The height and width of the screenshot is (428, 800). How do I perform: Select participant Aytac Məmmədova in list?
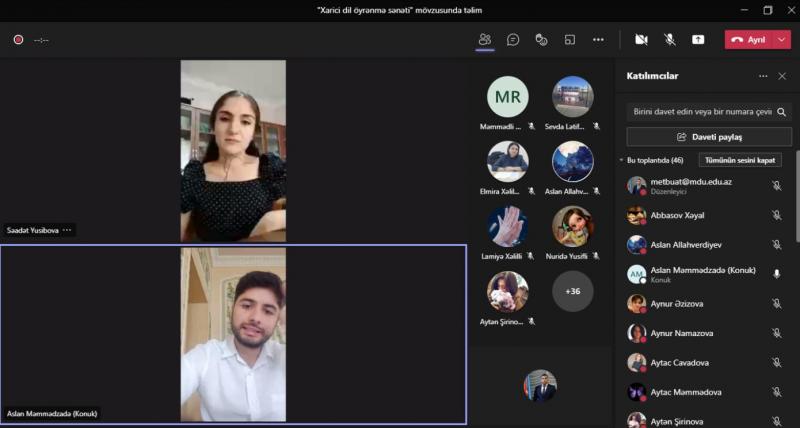[x=704, y=392]
